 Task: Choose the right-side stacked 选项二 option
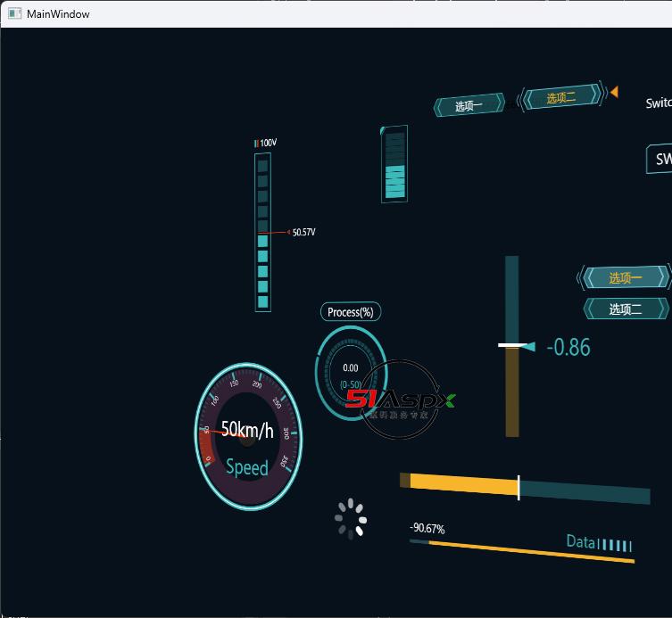pyautogui.click(x=625, y=309)
